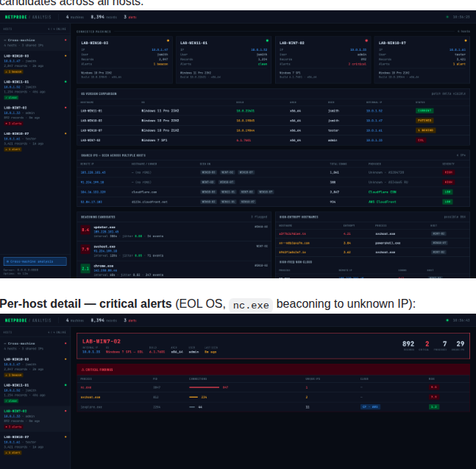Select nc.exe row in critical findings table

[x=273, y=387]
